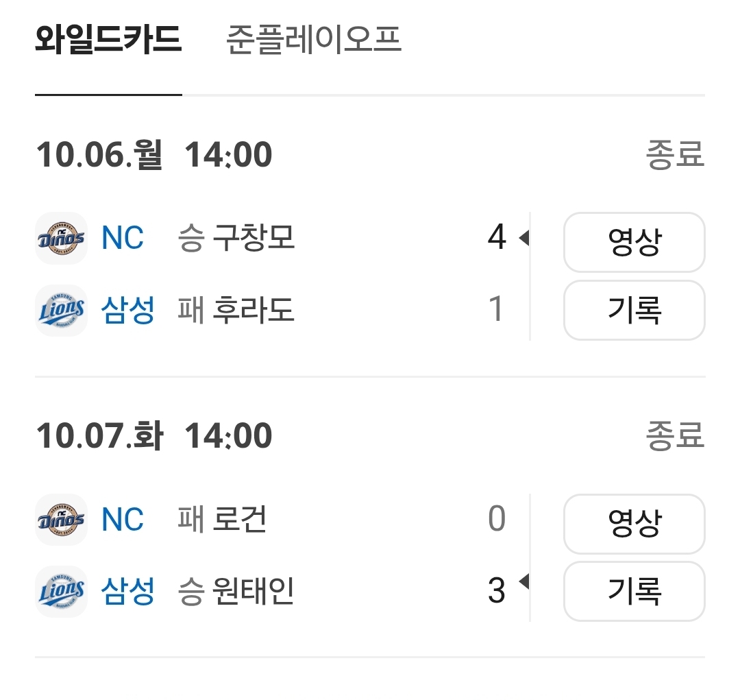Tap NC Dinos logo in Oct 7 game
The image size is (740, 700).
click(x=61, y=520)
